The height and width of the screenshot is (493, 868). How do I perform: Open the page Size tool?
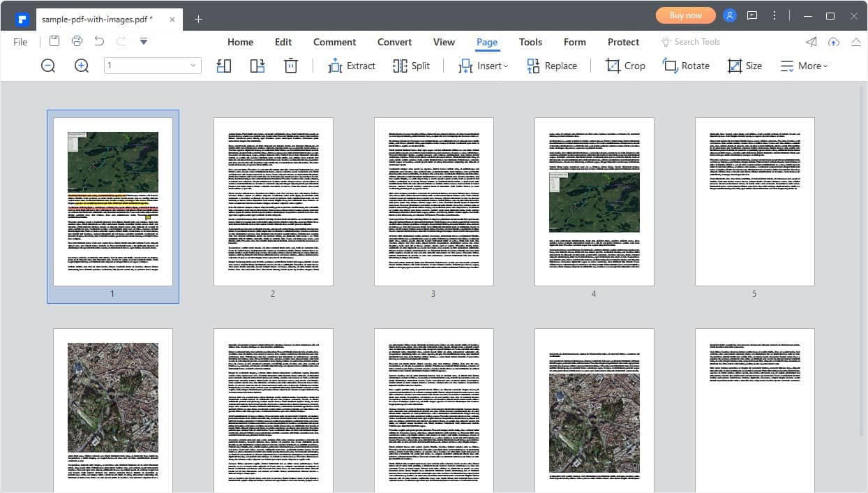point(745,65)
